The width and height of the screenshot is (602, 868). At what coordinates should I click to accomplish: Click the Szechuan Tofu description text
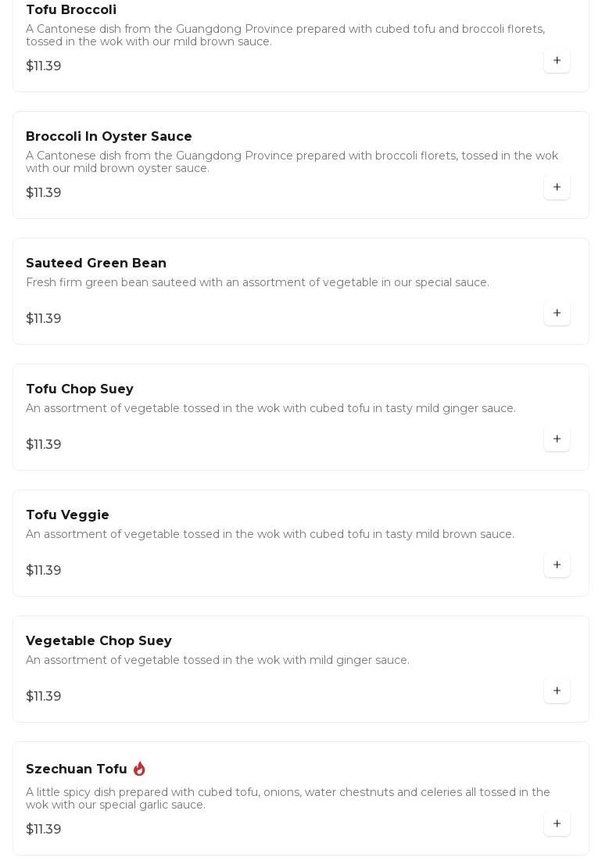pos(288,798)
